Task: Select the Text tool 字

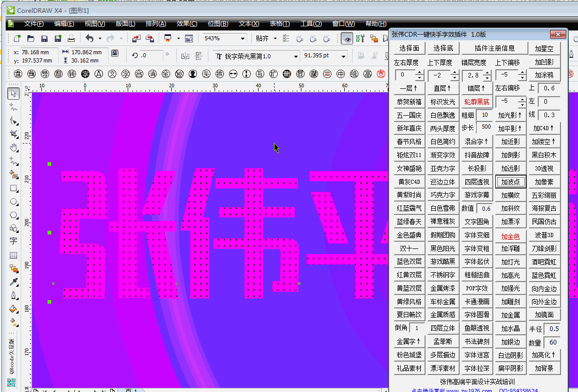Action: [x=13, y=241]
